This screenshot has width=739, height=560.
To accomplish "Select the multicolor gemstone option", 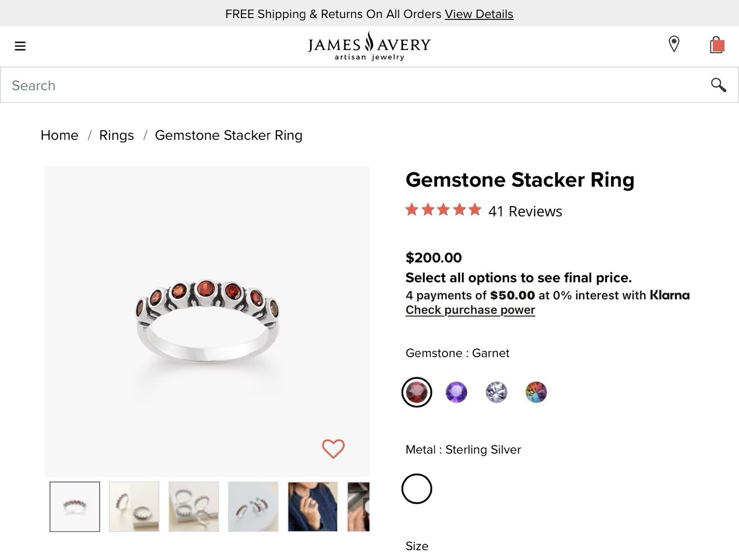I will (x=536, y=392).
